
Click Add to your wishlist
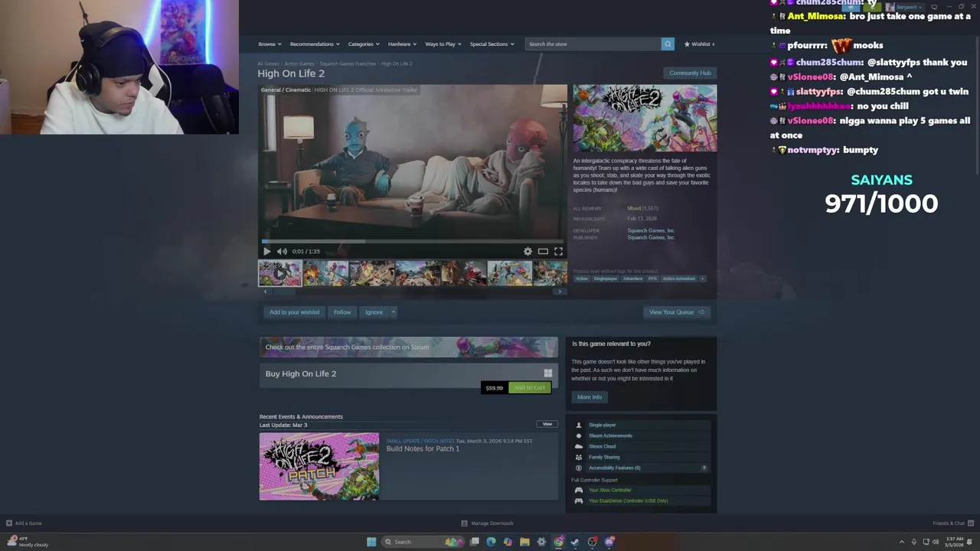click(x=294, y=312)
